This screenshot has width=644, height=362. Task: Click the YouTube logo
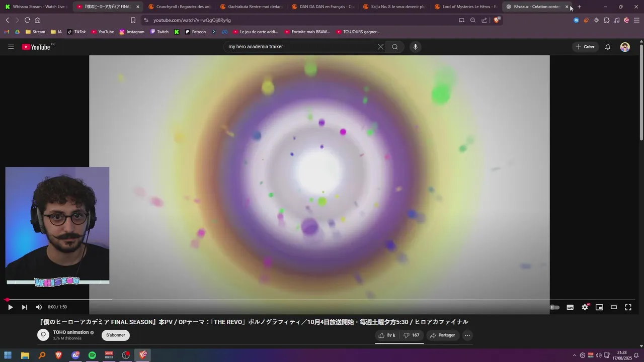36,47
